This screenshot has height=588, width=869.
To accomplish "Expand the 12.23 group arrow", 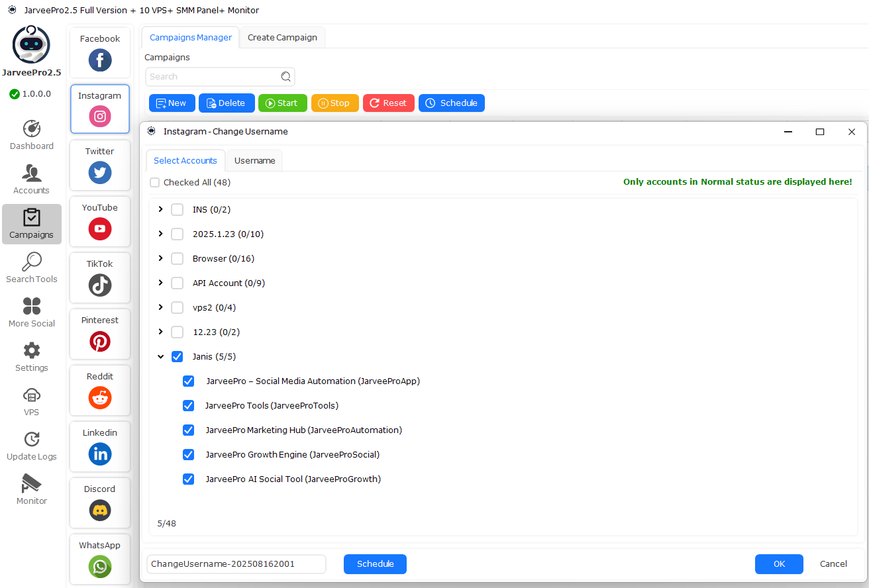I will [x=160, y=332].
